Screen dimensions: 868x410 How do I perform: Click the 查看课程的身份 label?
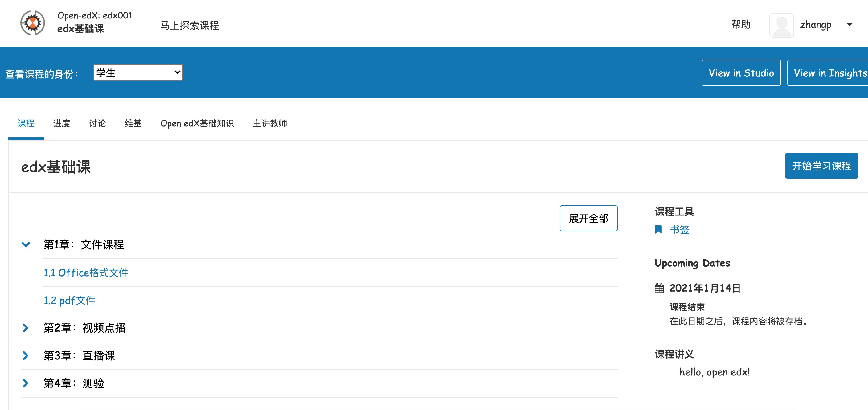click(41, 74)
